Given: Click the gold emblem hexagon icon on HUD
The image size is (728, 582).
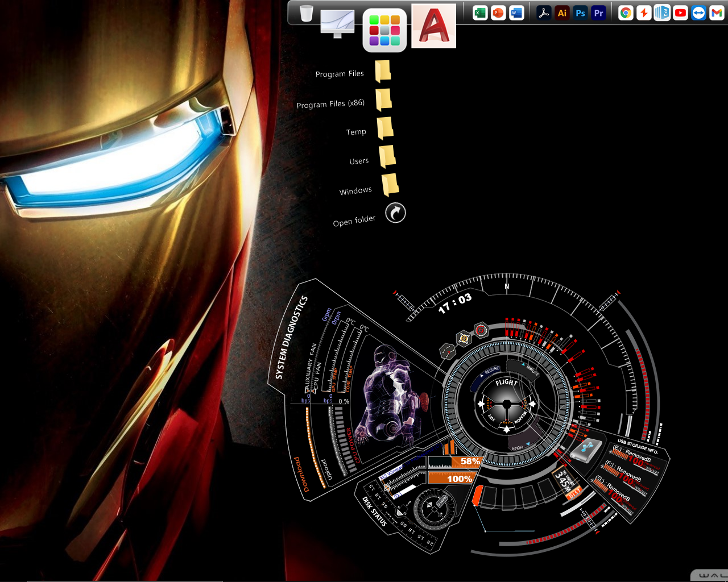Looking at the screenshot, I should pyautogui.click(x=464, y=338).
